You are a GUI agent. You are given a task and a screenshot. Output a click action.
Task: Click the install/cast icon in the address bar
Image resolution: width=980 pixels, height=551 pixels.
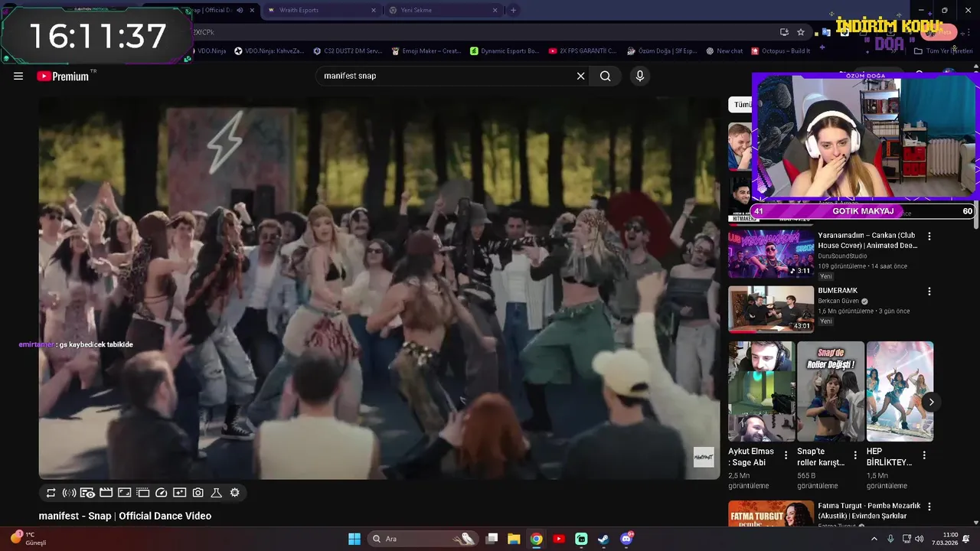(x=784, y=32)
